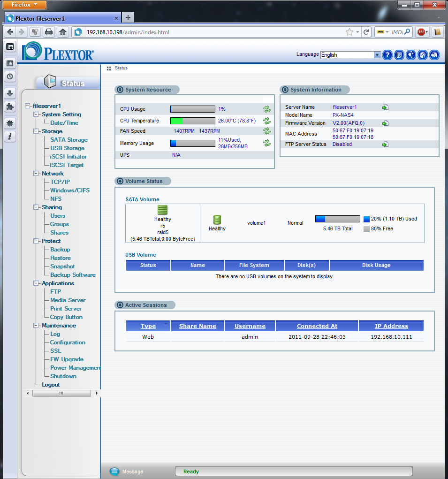Refresh the CPU Usage reading
This screenshot has height=479, width=448.
[267, 109]
